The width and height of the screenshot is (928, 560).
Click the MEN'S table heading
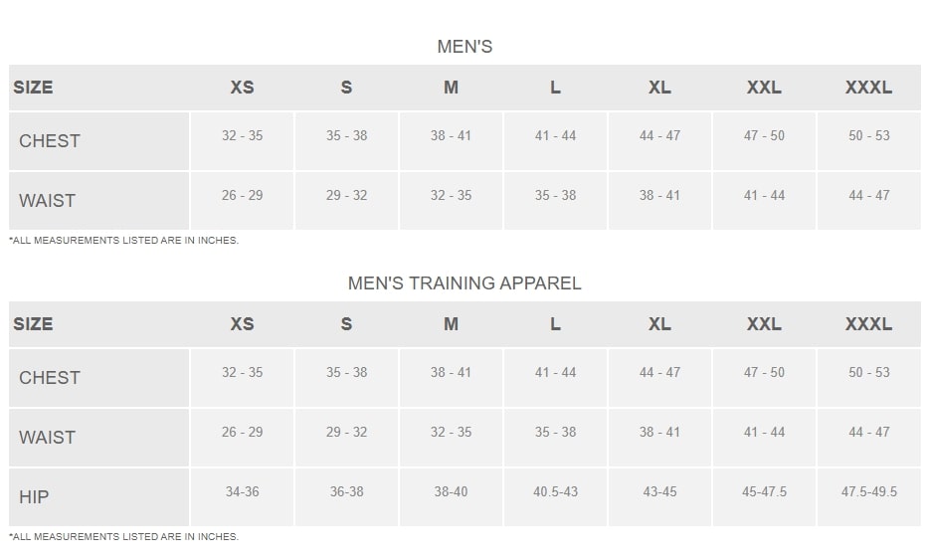(464, 47)
